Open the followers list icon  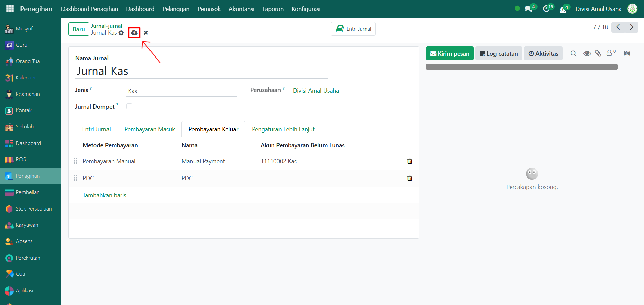(610, 53)
